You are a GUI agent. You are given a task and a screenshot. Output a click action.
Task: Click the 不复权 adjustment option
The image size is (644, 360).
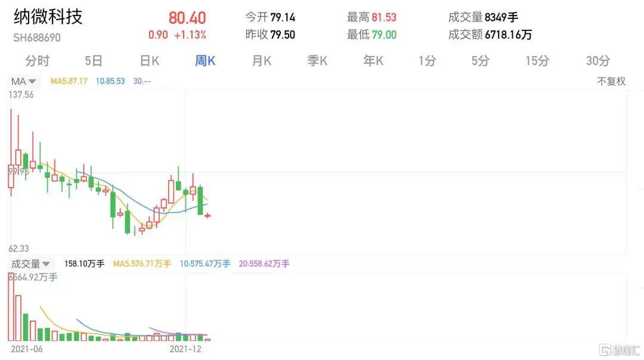[x=611, y=81]
